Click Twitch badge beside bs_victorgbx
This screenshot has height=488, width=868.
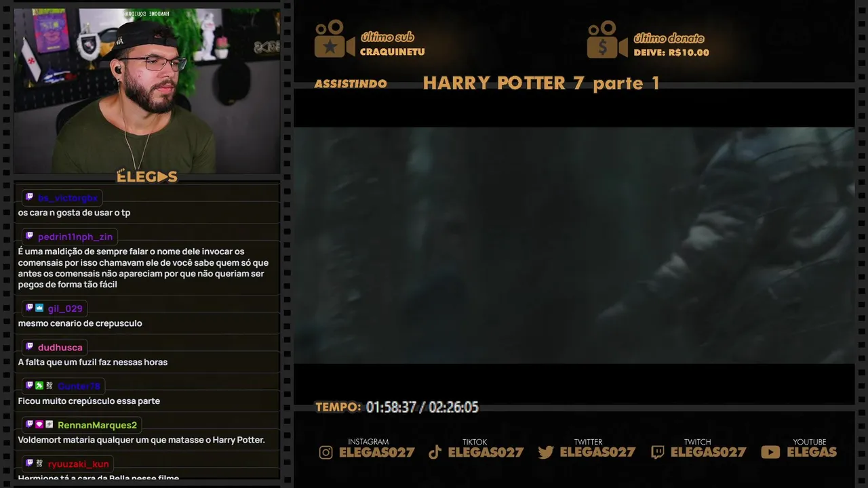29,197
